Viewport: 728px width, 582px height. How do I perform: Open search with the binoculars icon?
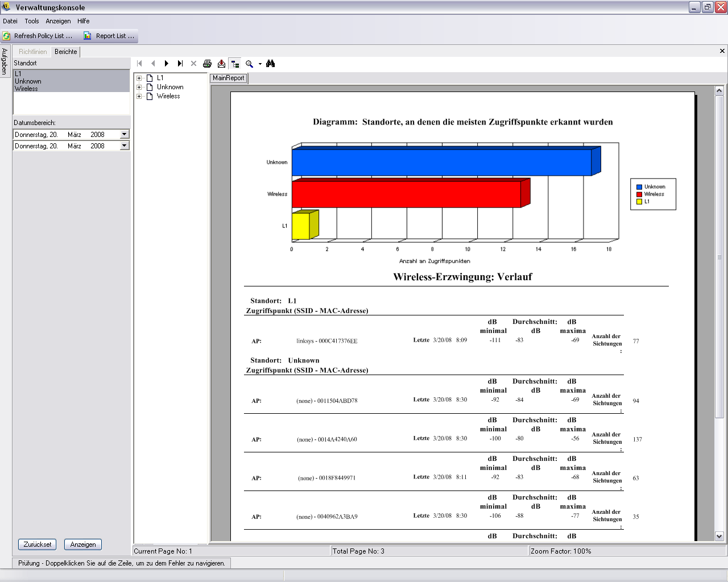(x=271, y=64)
